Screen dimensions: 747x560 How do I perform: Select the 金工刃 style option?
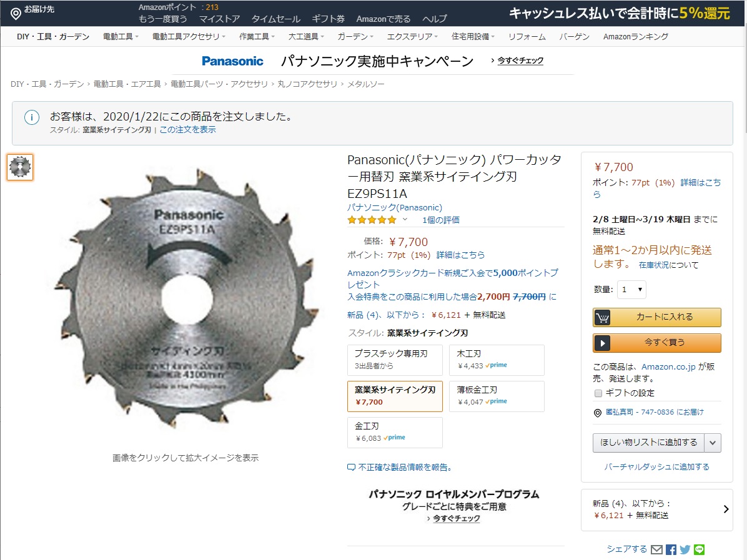point(395,432)
